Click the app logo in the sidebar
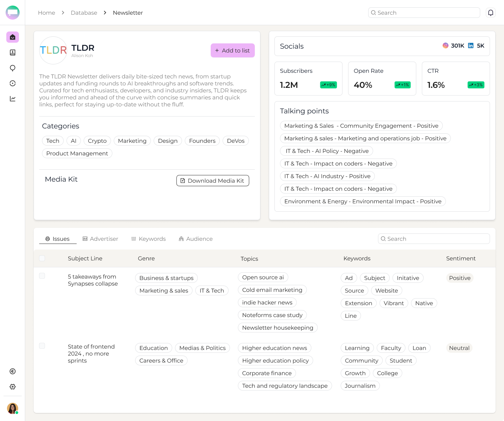504x421 pixels. pos(13,13)
